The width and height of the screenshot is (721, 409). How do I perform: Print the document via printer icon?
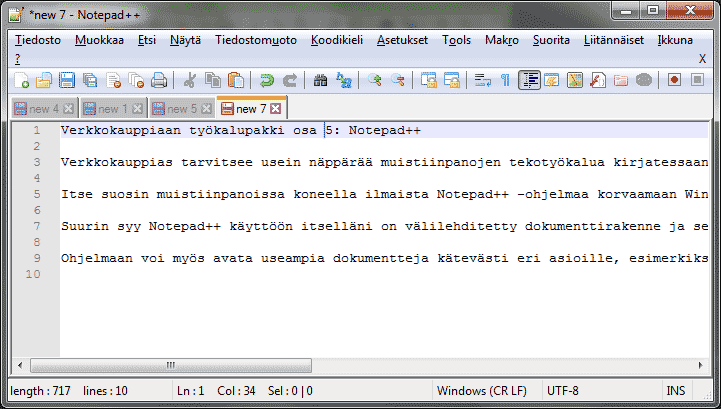click(x=159, y=80)
